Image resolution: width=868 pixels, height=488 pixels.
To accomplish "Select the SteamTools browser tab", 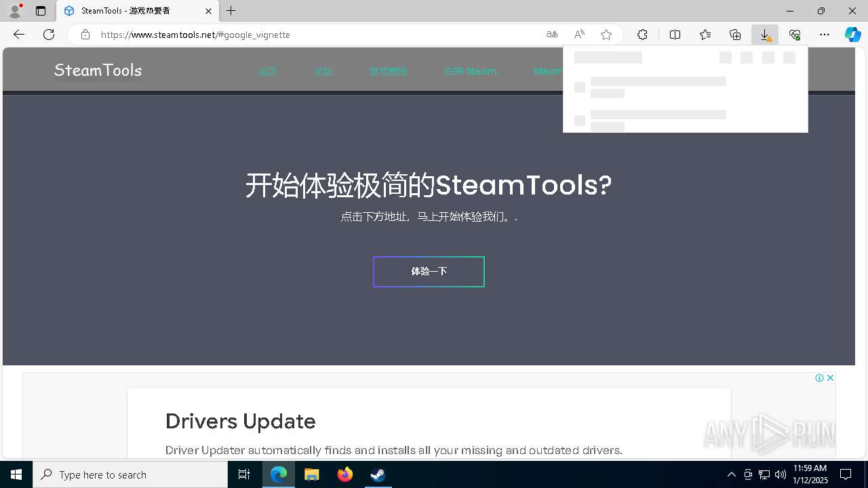I will (x=138, y=11).
